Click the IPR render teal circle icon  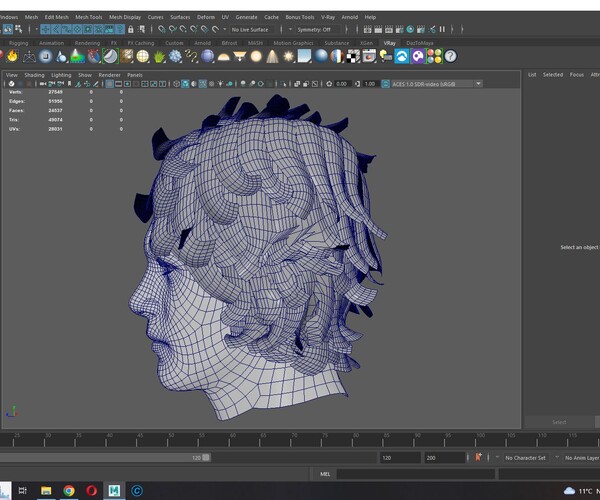[x=410, y=29]
